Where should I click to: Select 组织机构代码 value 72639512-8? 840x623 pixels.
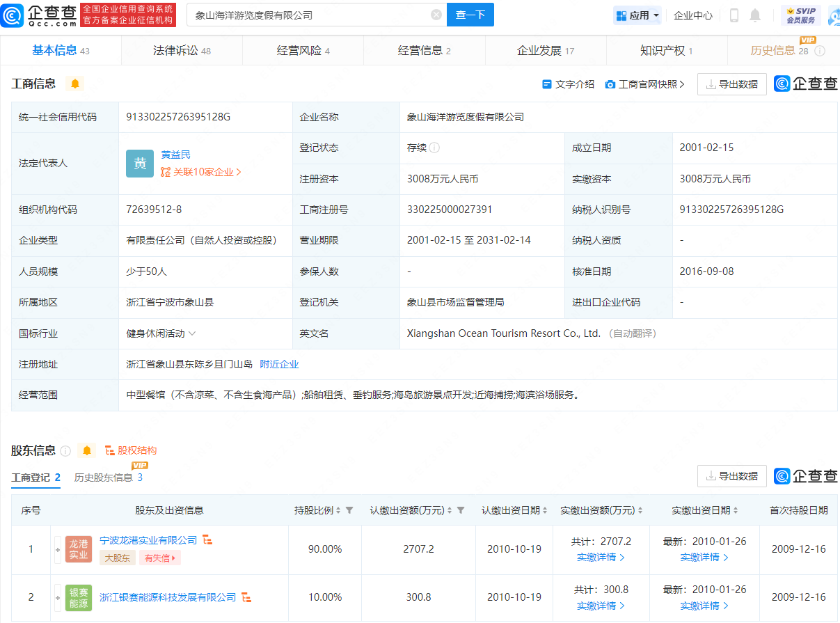[x=154, y=210]
